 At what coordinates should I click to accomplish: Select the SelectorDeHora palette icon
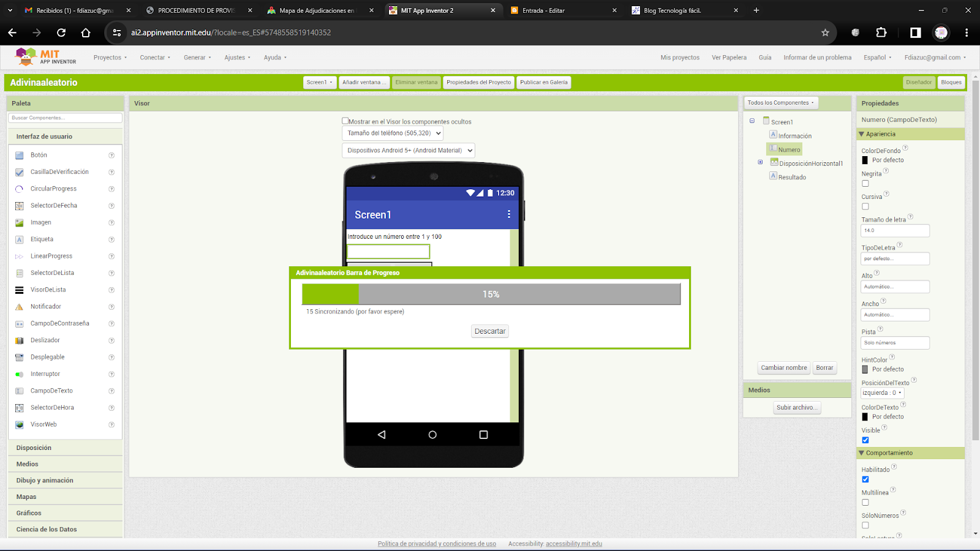tap(20, 408)
